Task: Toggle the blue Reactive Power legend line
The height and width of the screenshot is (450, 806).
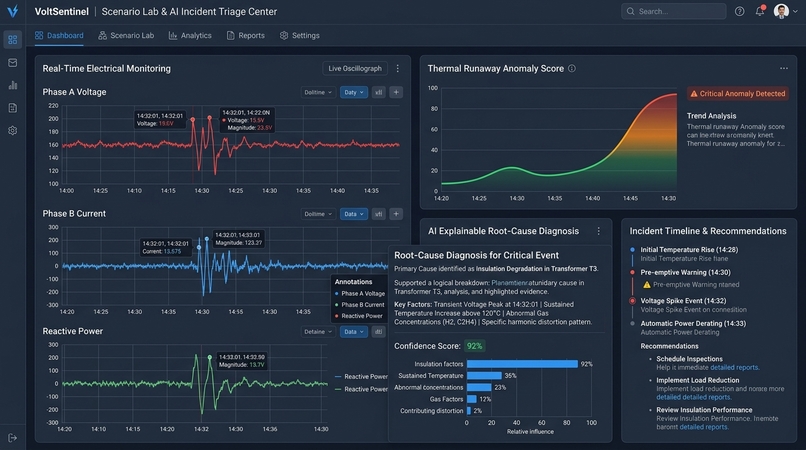Action: coord(361,376)
